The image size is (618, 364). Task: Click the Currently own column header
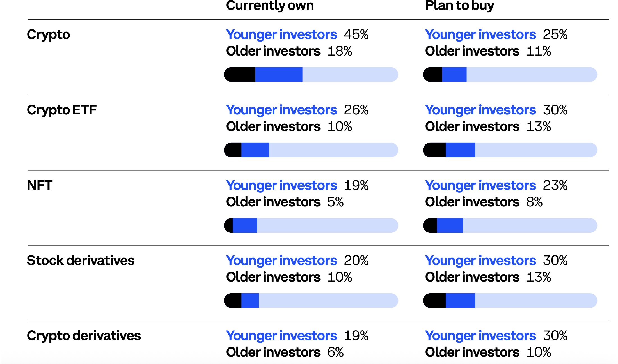point(270,6)
